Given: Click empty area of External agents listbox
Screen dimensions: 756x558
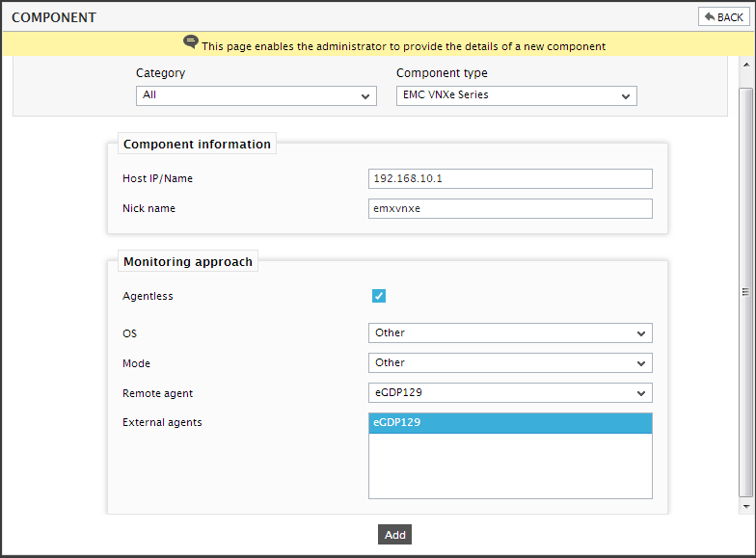Looking at the screenshot, I should click(510, 465).
